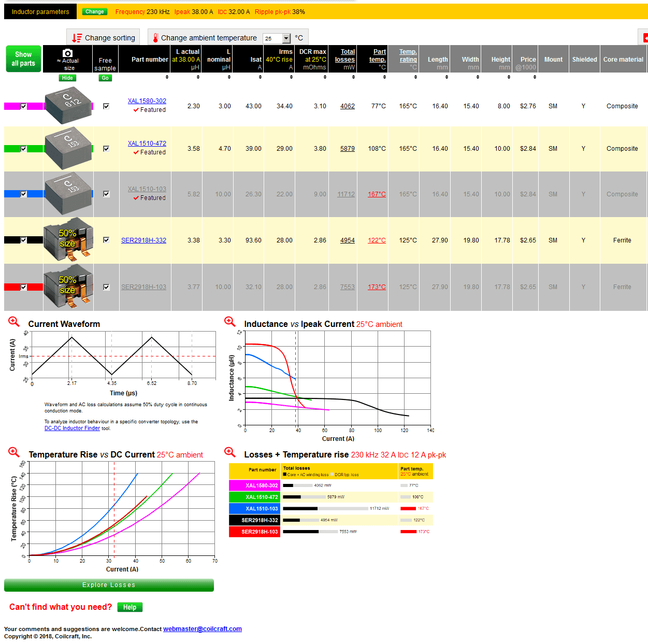Open the ambient temperature dropdown
The width and height of the screenshot is (648, 644).
coord(286,38)
